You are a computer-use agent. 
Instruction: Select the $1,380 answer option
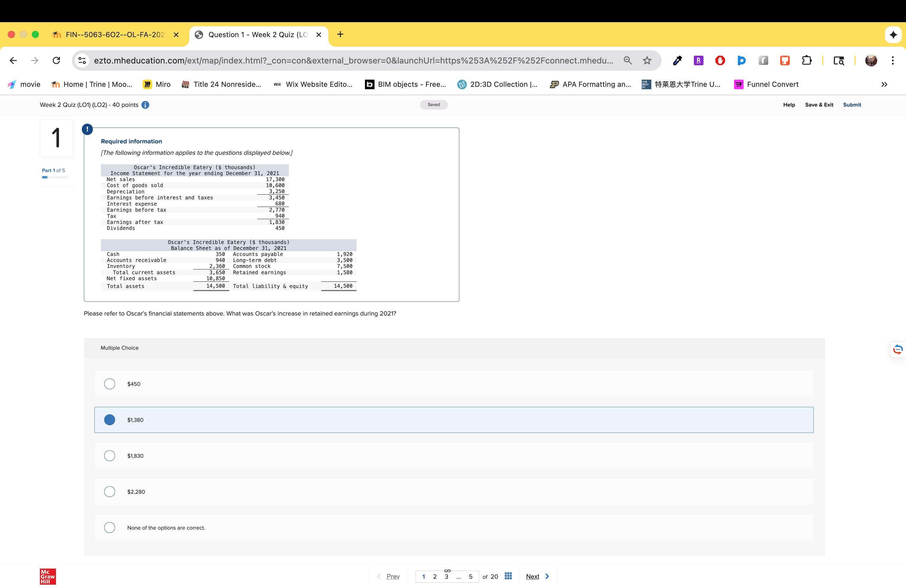(454, 420)
